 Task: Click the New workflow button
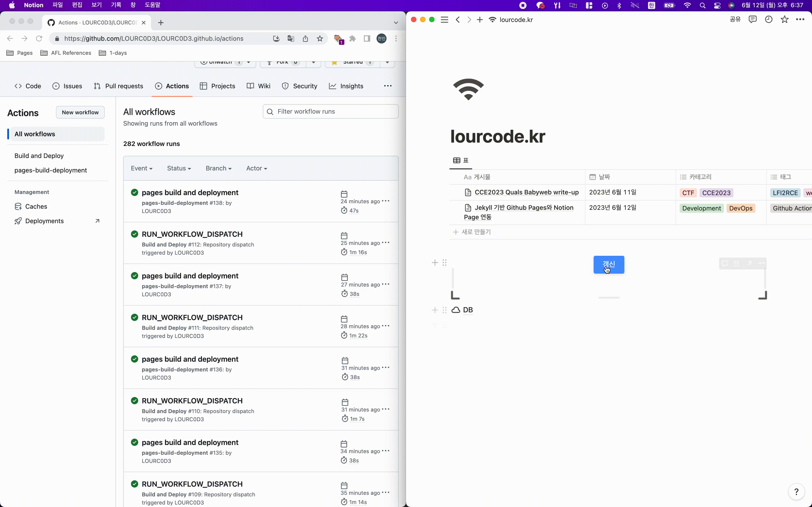80,112
